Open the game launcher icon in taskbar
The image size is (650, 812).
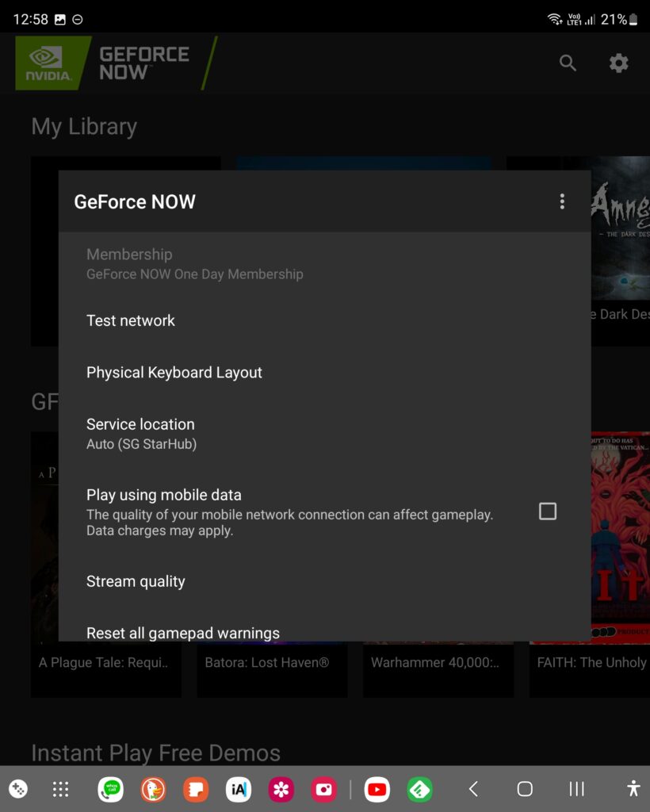(18, 789)
